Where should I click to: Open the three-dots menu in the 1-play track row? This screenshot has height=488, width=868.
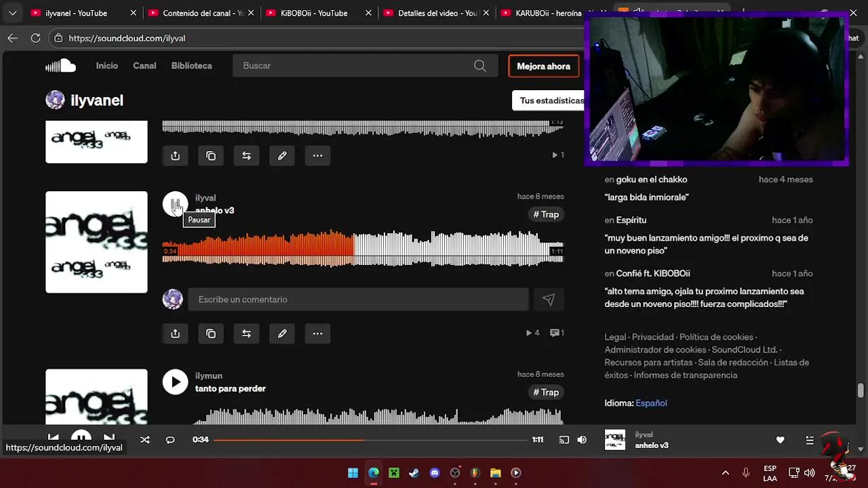click(x=317, y=156)
